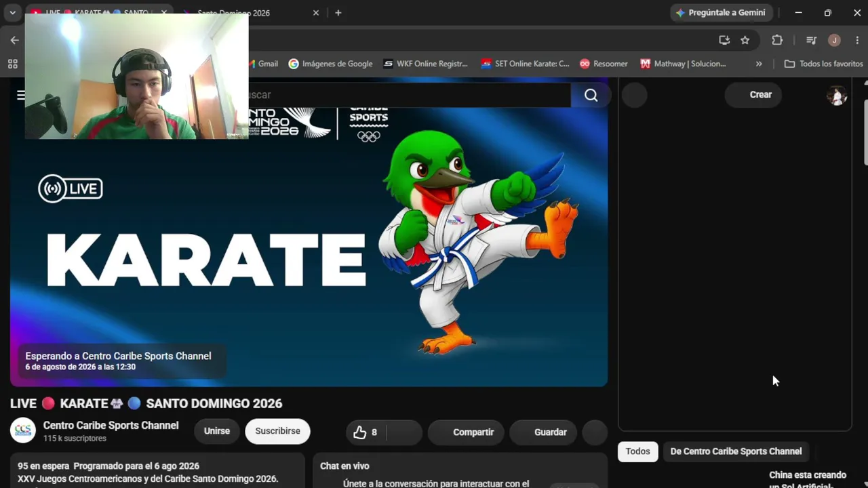Show more bookmarks with the chevron
Image resolution: width=868 pixels, height=488 pixels.
pyautogui.click(x=759, y=64)
